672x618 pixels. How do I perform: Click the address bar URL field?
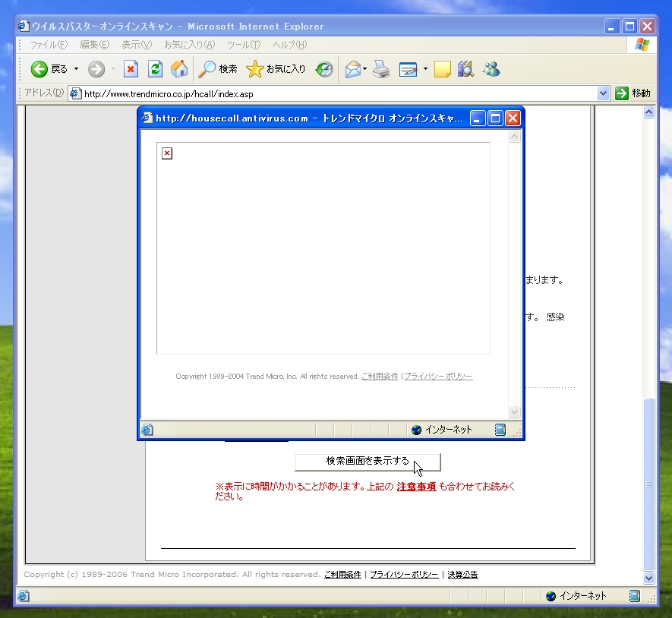[339, 94]
